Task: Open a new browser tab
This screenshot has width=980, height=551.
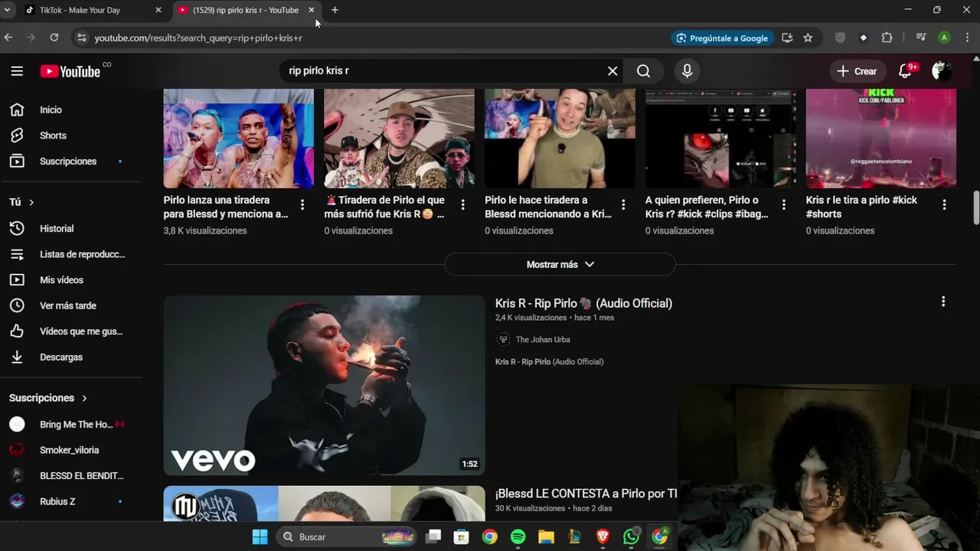Action: tap(335, 10)
